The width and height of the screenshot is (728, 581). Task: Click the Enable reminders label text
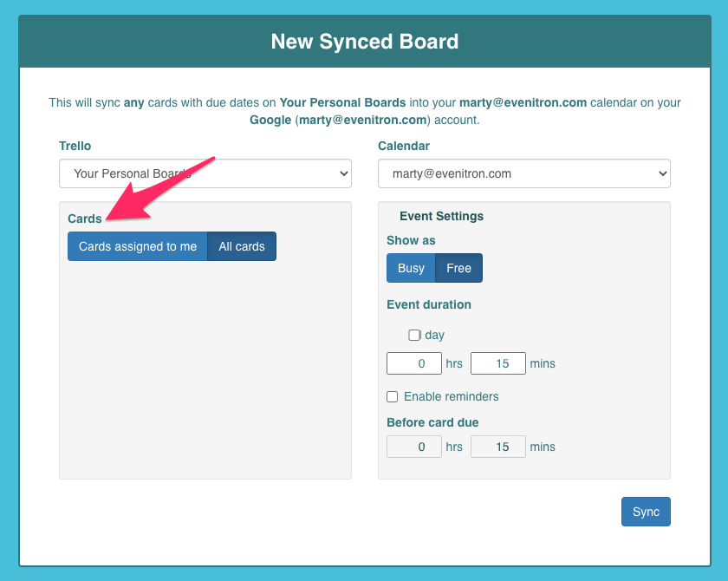point(452,396)
